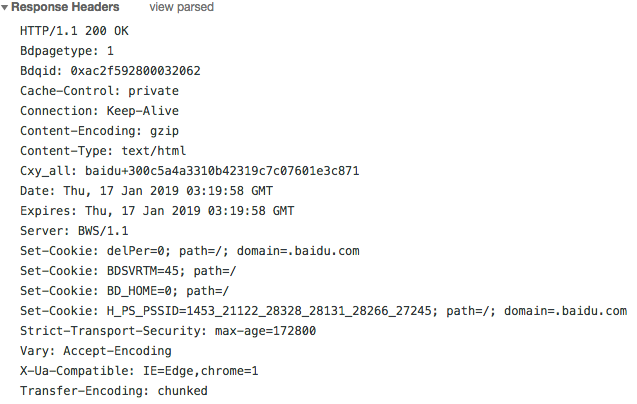Click the view parsed link
Viewport: 637px width, 404px height.
click(181, 7)
